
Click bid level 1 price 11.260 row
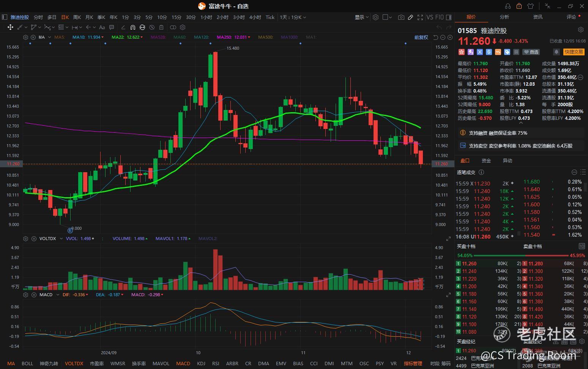pyautogui.click(x=489, y=264)
